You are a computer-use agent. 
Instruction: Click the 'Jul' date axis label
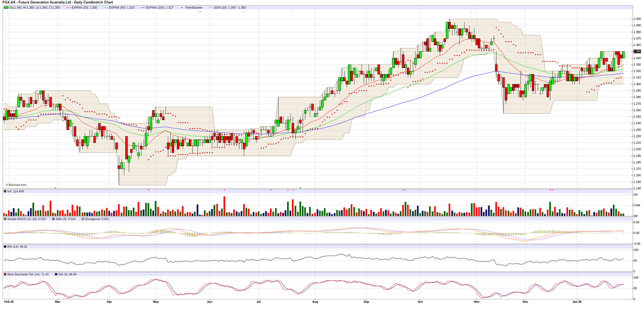(x=258, y=301)
